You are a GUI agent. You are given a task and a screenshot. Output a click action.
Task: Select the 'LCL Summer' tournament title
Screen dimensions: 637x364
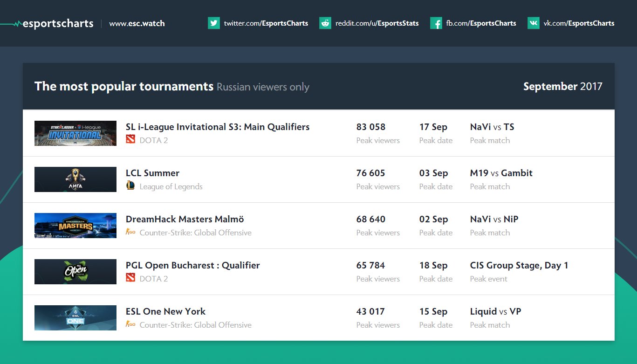152,173
